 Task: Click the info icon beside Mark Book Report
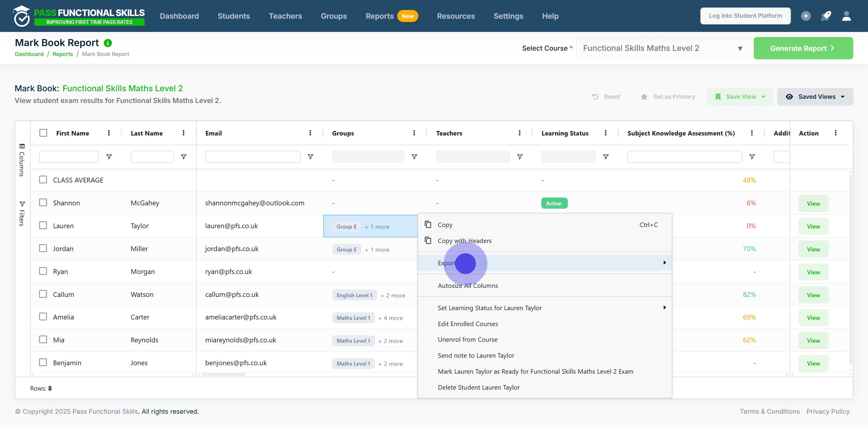pos(108,43)
